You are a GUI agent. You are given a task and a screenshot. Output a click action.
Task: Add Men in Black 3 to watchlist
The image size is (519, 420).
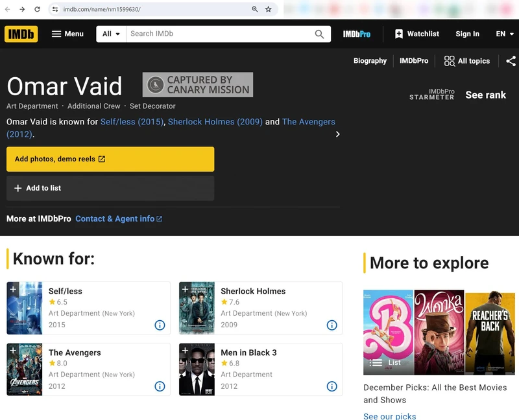tap(186, 351)
